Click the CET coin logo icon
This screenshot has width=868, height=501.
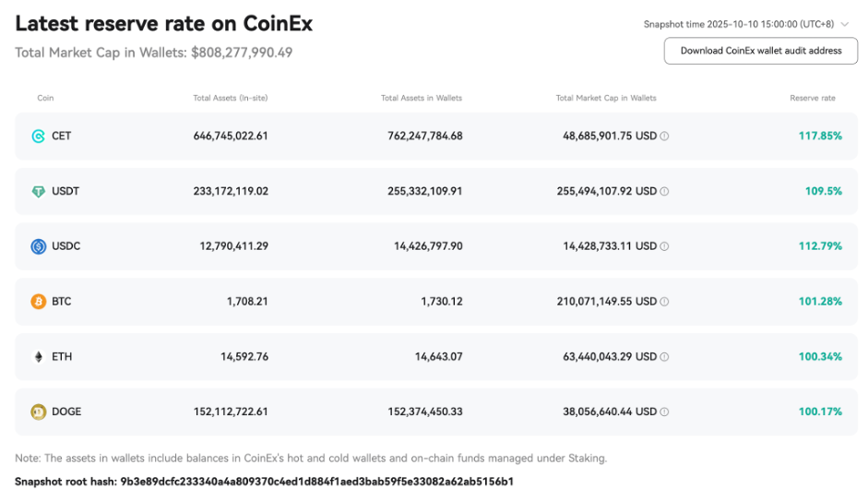click(39, 137)
